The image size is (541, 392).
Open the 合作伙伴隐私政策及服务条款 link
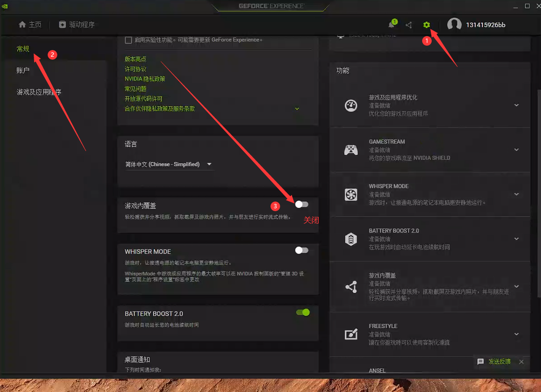click(x=159, y=109)
